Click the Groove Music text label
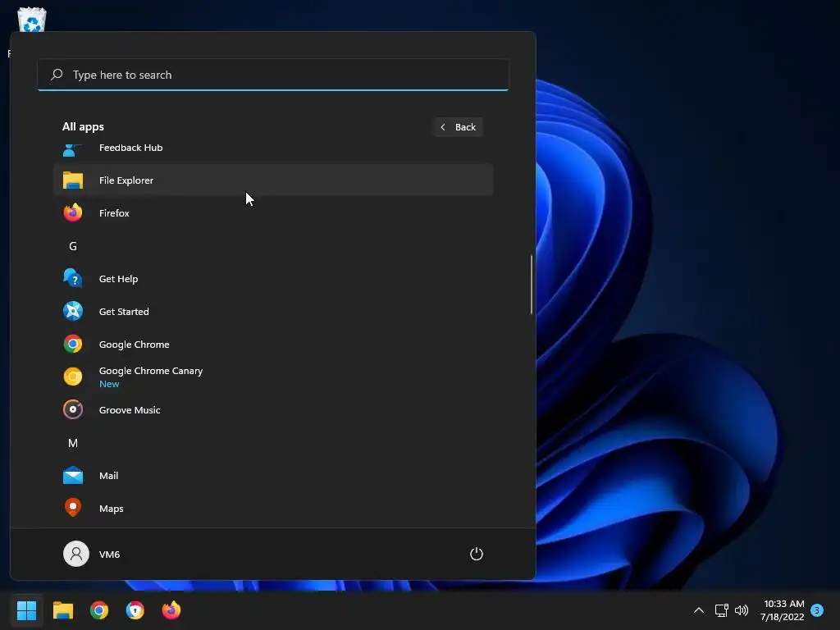840x630 pixels. [x=130, y=410]
